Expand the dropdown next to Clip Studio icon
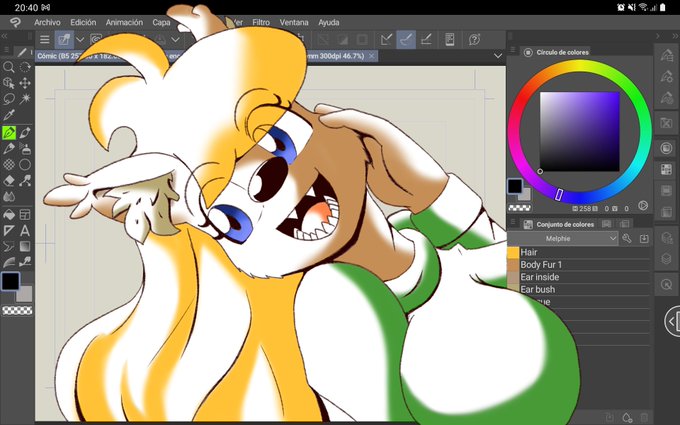The image size is (680, 425). pos(80,40)
